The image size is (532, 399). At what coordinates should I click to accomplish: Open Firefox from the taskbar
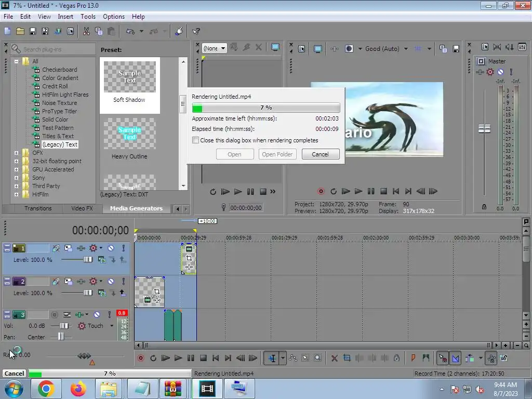coord(78,389)
